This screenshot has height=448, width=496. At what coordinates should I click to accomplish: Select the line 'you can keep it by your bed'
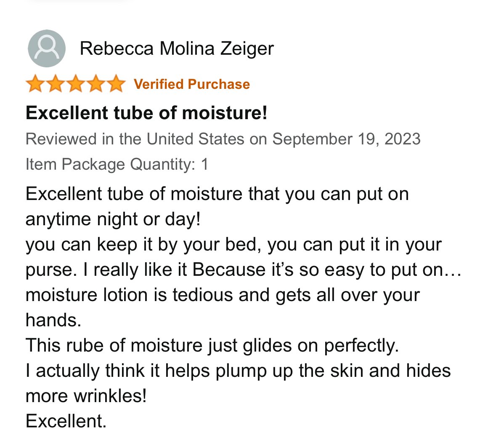point(233,245)
